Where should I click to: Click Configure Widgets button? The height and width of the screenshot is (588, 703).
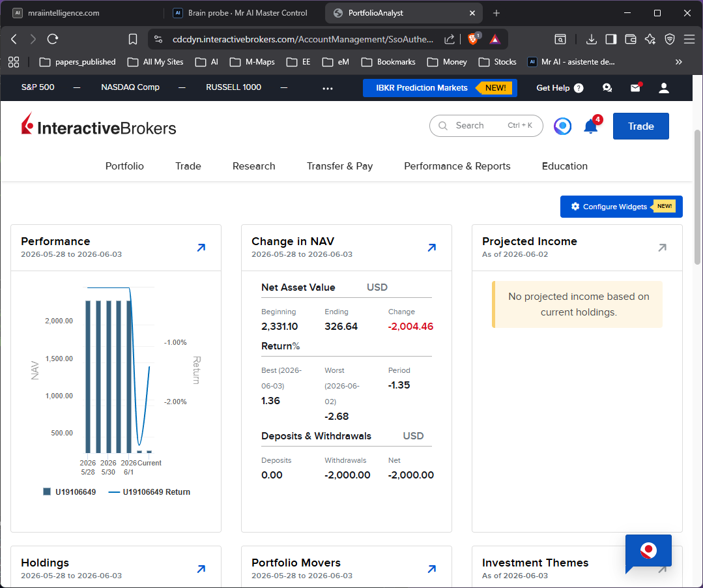[622, 206]
